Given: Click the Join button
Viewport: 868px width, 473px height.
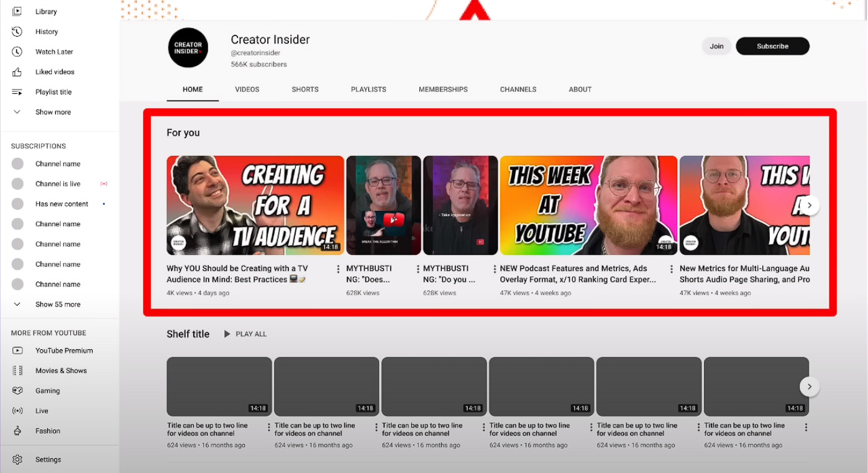Looking at the screenshot, I should click(x=716, y=46).
